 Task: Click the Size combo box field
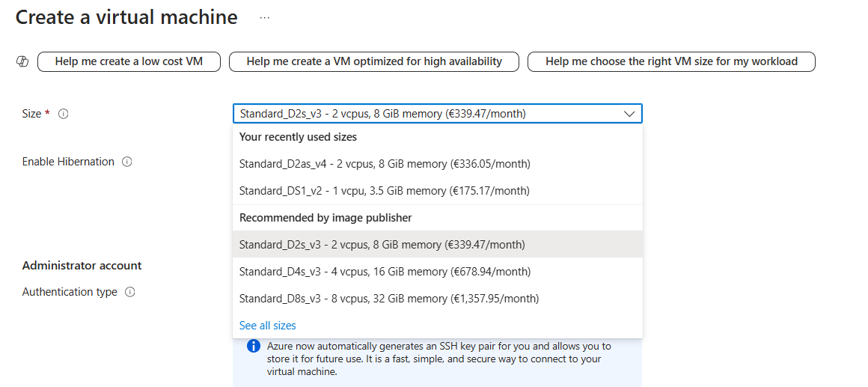point(427,114)
